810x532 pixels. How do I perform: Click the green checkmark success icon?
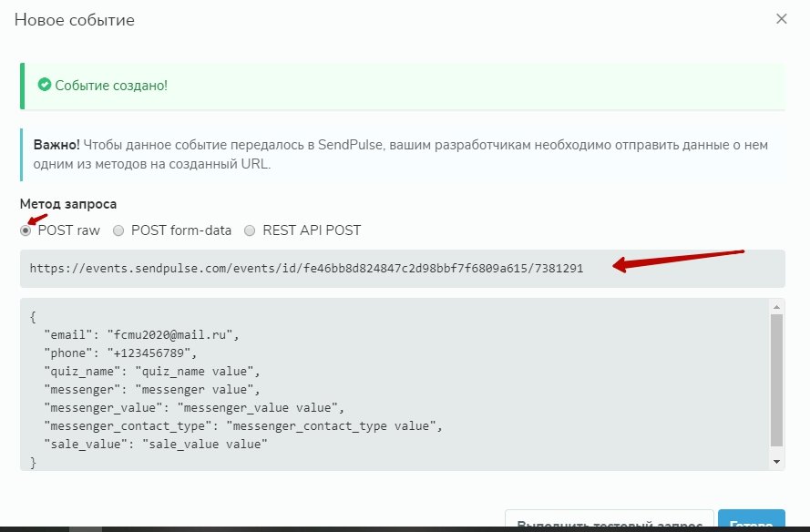pyautogui.click(x=44, y=85)
